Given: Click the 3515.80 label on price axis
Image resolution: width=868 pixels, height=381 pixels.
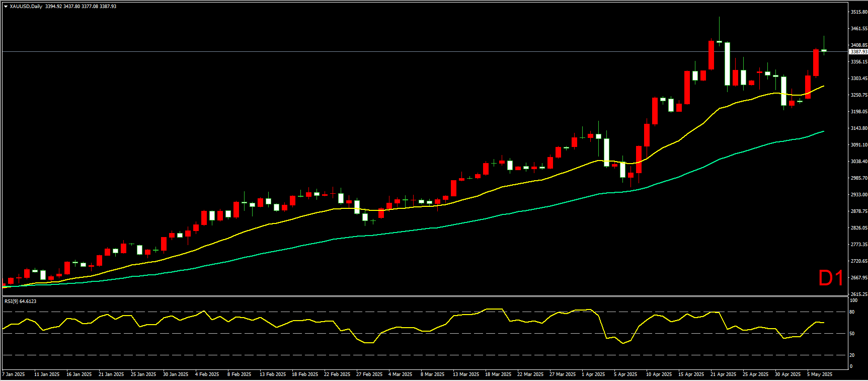Looking at the screenshot, I should 858,12.
